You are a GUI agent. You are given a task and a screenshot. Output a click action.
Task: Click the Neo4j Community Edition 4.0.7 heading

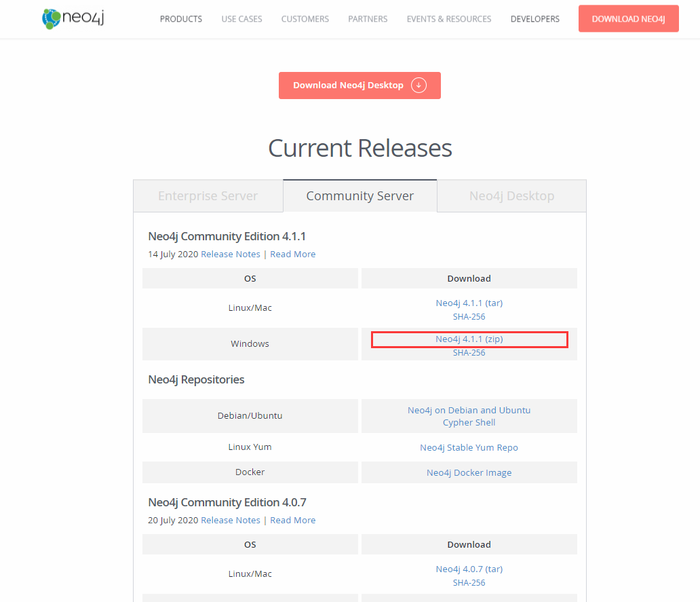[x=227, y=502]
